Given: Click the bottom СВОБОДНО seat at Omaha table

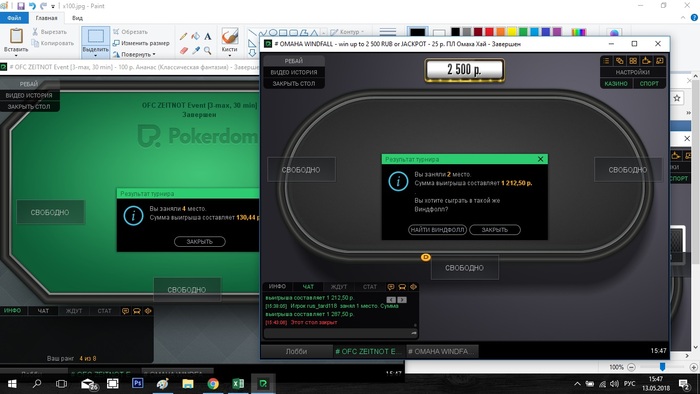Looking at the screenshot, I should [464, 268].
